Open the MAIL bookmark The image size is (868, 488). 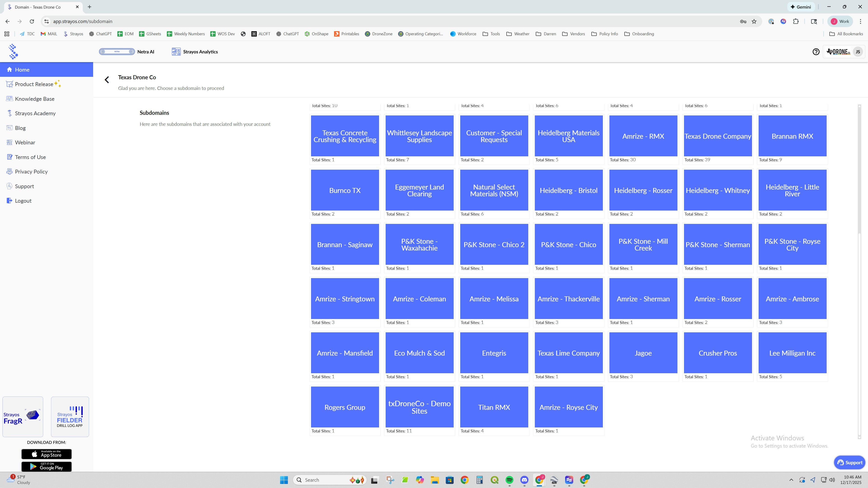coord(49,34)
